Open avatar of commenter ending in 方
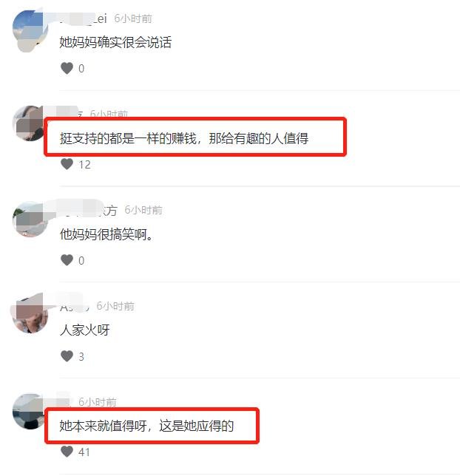The image size is (460, 476). tap(30, 220)
